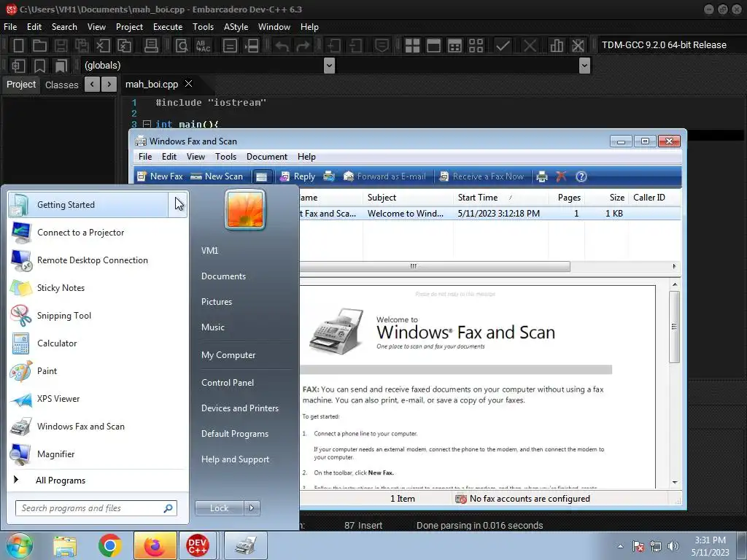The width and height of the screenshot is (747, 560).
Task: Click the New Fax toolbar button
Action: point(160,176)
